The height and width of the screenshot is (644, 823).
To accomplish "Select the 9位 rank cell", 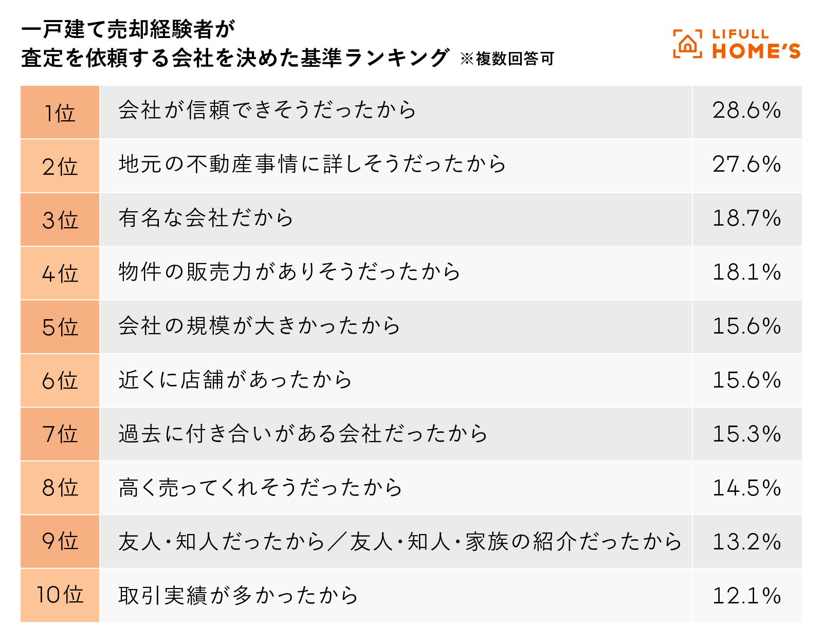I will pyautogui.click(x=60, y=541).
